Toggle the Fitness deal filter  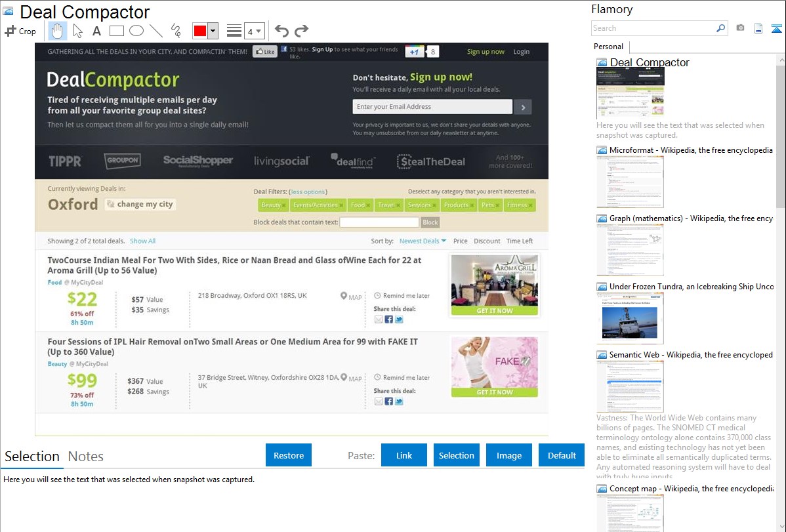[x=520, y=205]
